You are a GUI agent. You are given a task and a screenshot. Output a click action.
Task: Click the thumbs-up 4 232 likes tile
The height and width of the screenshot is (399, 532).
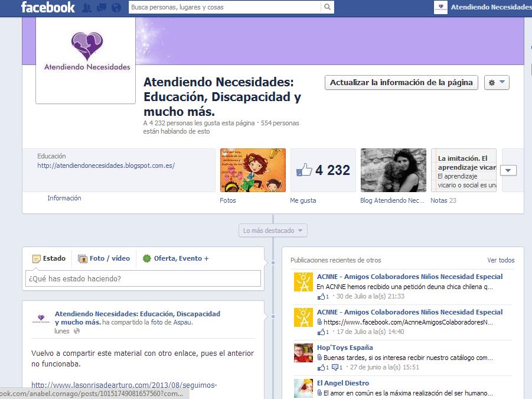(x=323, y=170)
